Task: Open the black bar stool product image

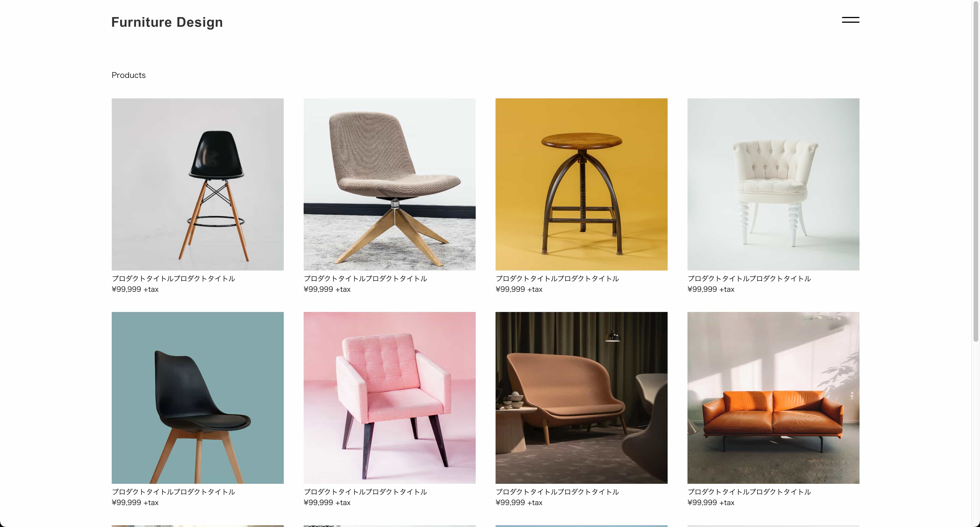Action: point(197,184)
